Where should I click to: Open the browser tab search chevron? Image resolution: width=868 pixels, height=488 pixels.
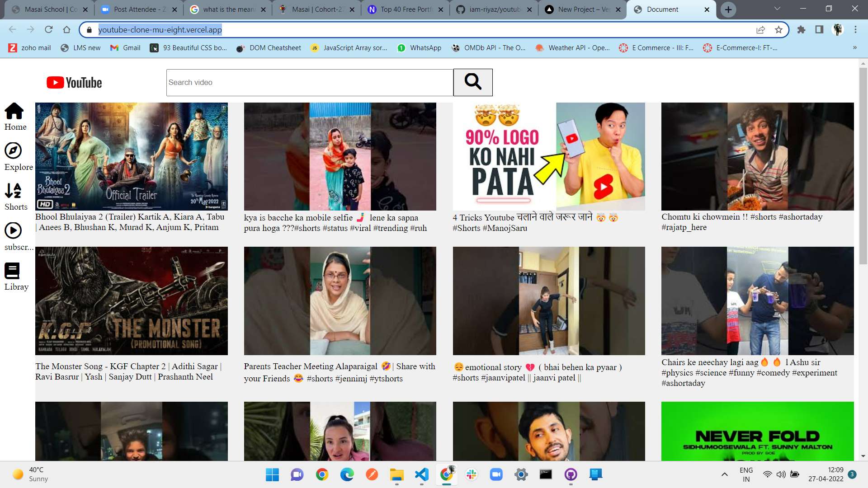pyautogui.click(x=777, y=8)
